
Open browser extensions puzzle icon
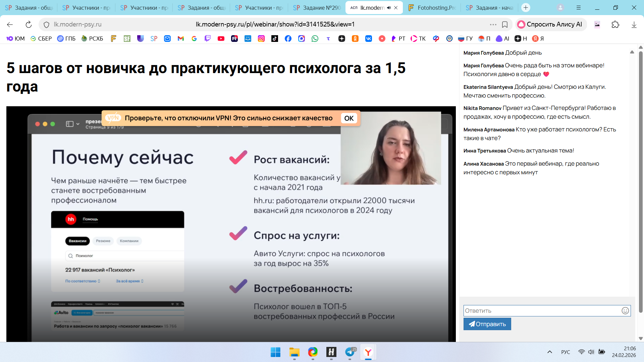pyautogui.click(x=615, y=24)
